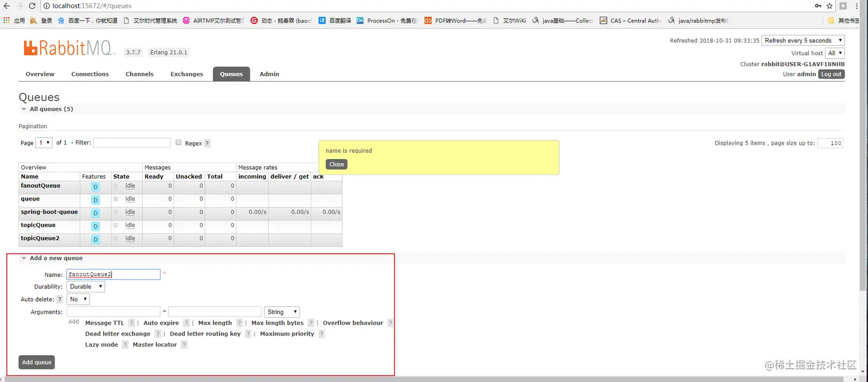Click the Name column header

30,176
